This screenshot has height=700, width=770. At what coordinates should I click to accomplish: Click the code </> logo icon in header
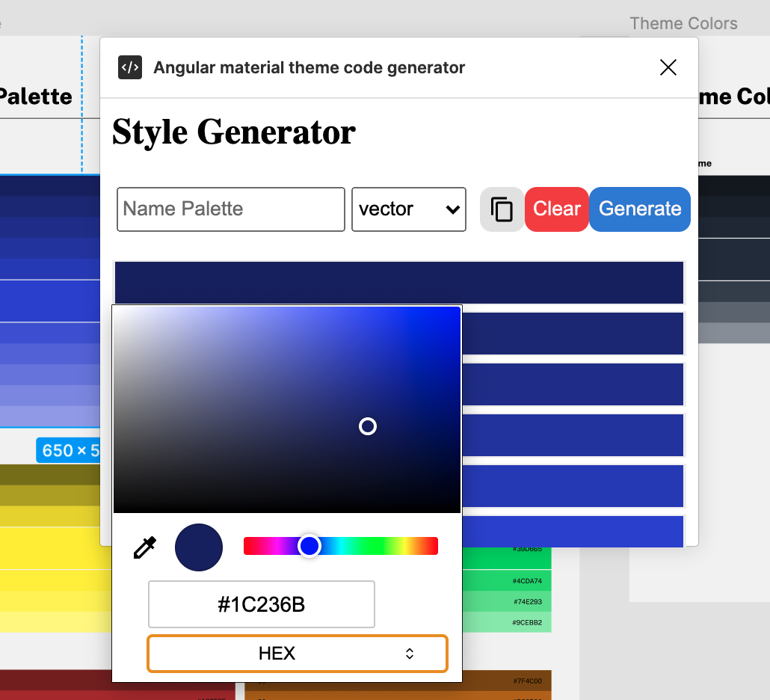tap(129, 67)
